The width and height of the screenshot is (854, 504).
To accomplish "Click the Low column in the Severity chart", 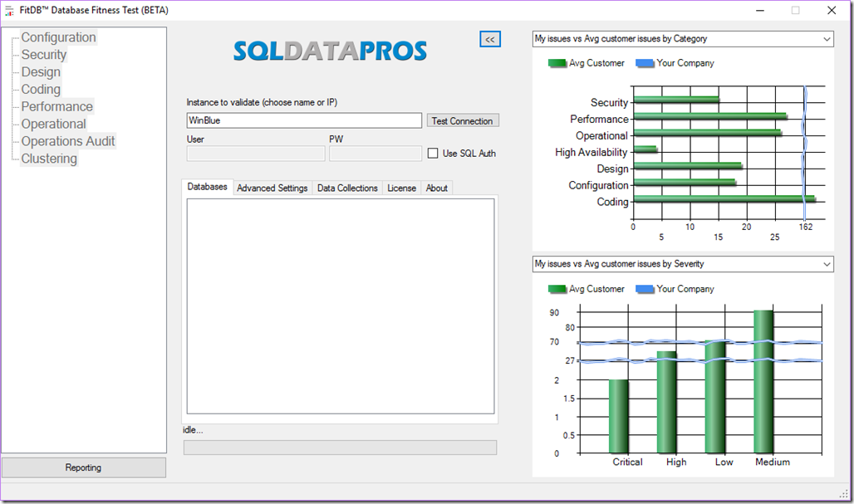I will click(715, 397).
